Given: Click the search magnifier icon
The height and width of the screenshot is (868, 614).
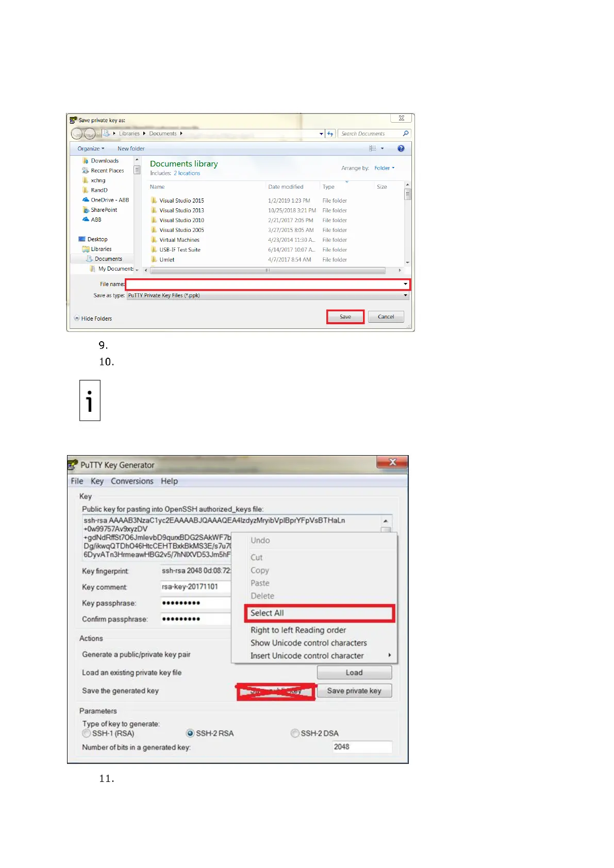Looking at the screenshot, I should (x=406, y=133).
